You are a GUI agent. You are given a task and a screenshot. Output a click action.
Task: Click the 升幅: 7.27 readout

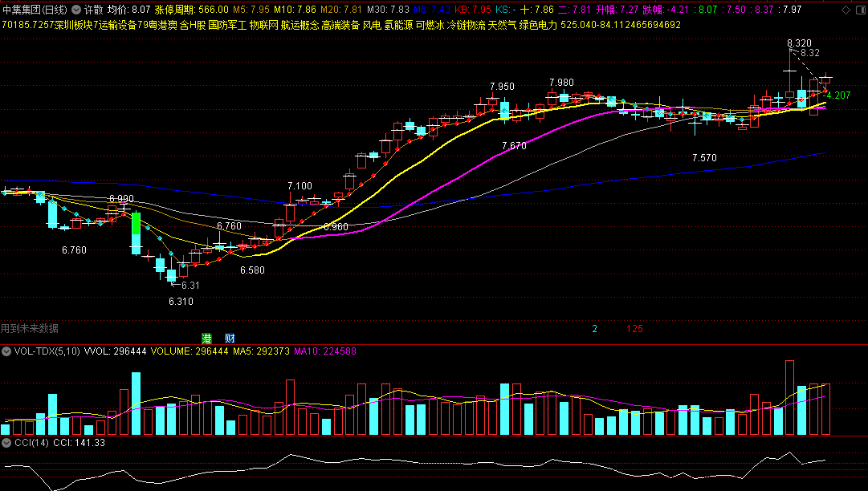617,10
